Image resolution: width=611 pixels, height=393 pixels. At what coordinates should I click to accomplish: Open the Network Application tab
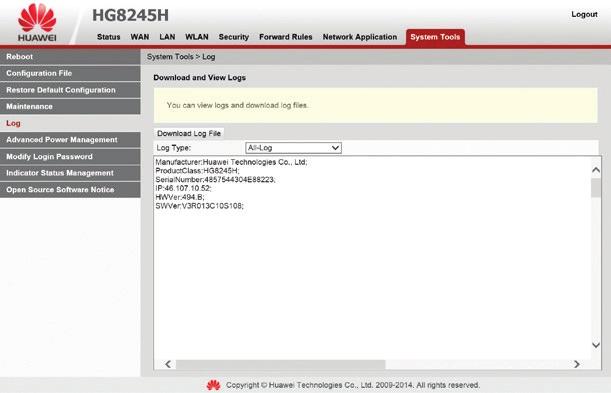(360, 37)
